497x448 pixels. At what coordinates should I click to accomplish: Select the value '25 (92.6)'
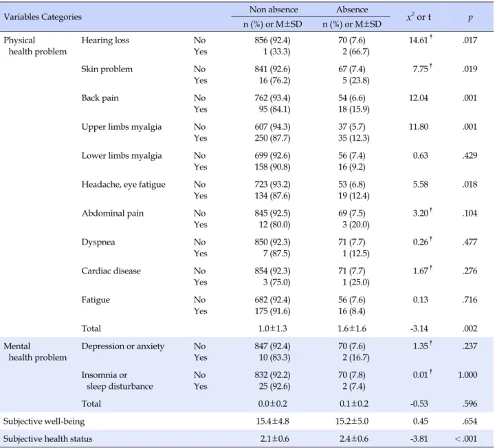tap(274, 386)
